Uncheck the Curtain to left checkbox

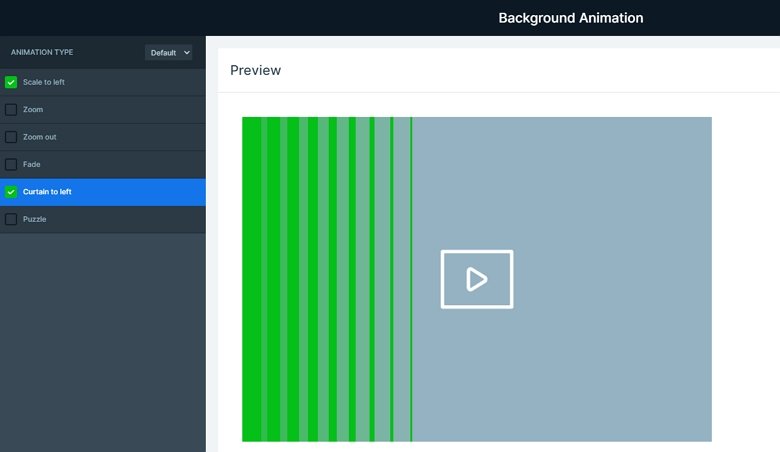[11, 192]
